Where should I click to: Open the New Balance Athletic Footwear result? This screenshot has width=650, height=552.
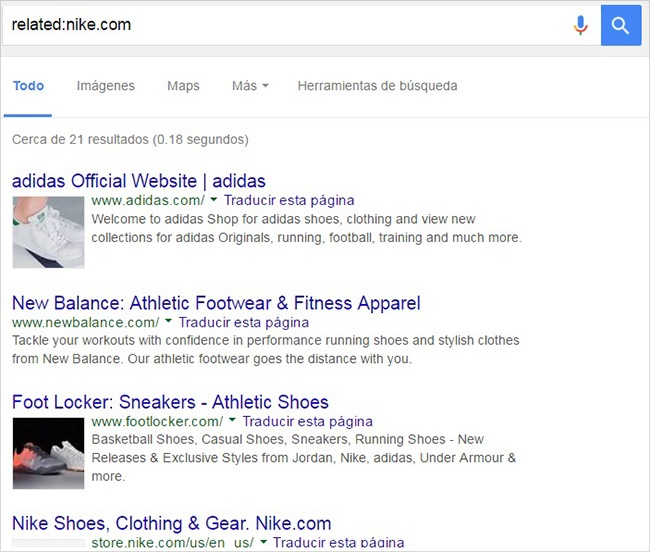click(216, 303)
